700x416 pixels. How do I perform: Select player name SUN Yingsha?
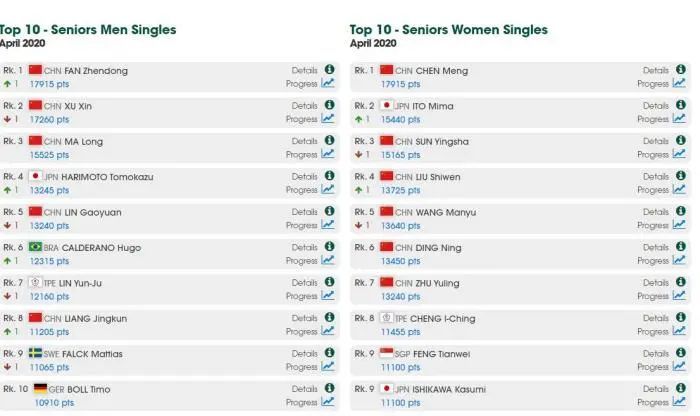click(x=442, y=142)
